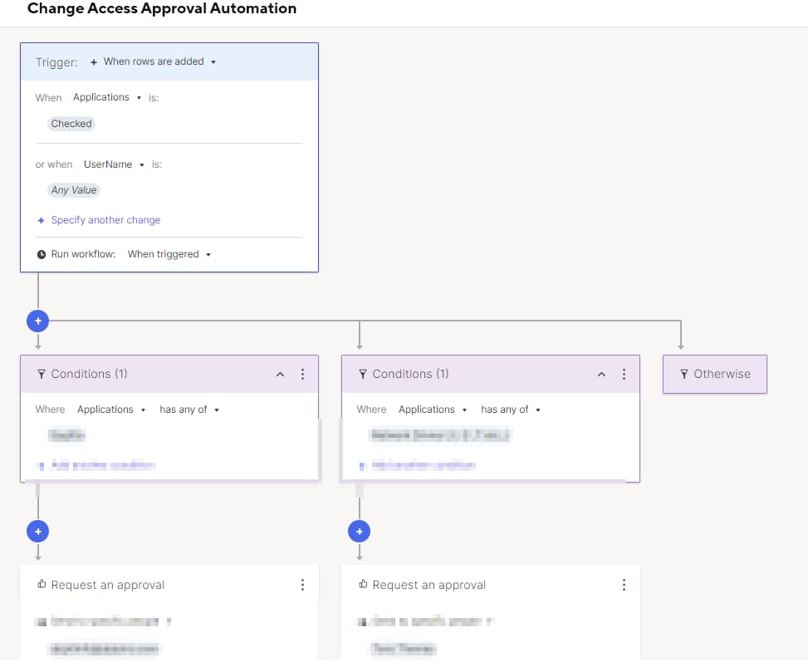Screen dimensions: 808x672
Task: Open the has any of dropdown in left Conditions
Action: pyautogui.click(x=189, y=409)
